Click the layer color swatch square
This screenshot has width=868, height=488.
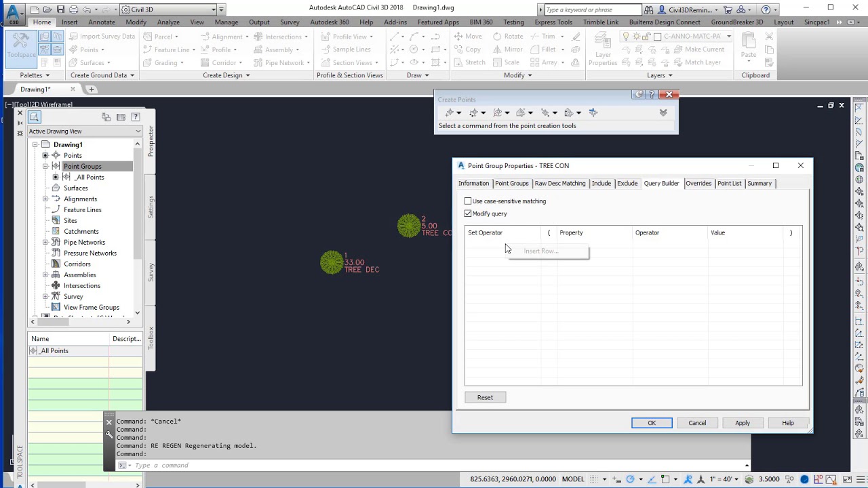(658, 36)
